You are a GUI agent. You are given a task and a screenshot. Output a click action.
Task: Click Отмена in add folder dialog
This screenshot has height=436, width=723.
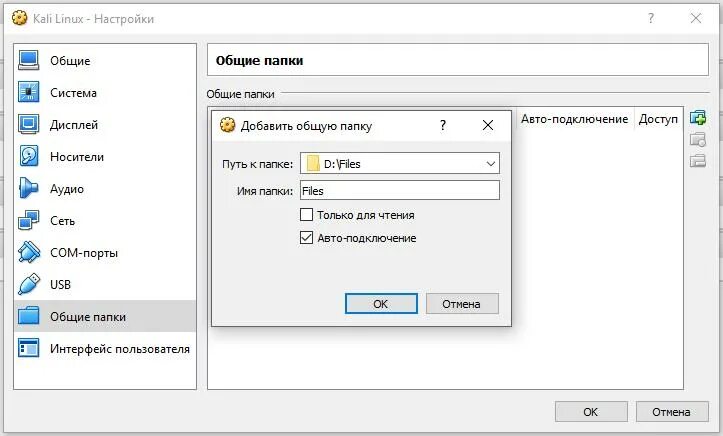tap(462, 304)
